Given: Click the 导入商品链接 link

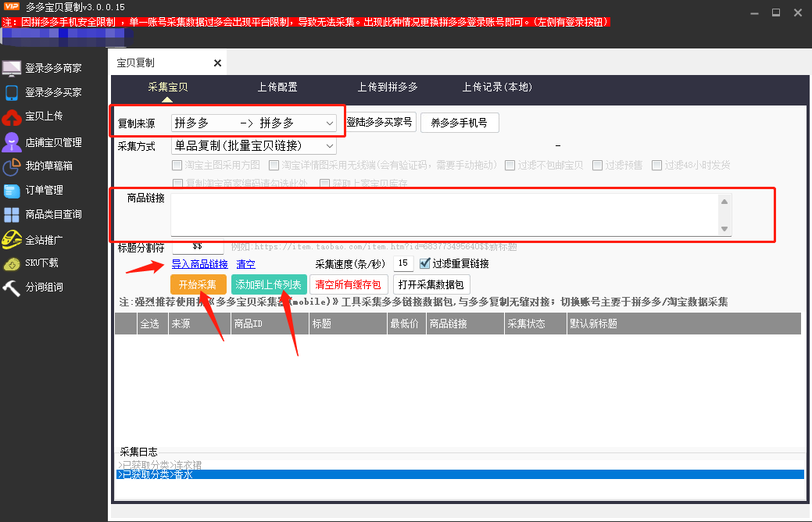Looking at the screenshot, I should click(200, 264).
